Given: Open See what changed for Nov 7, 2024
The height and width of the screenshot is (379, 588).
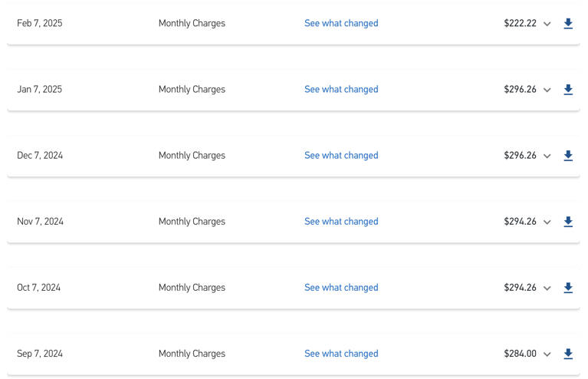Looking at the screenshot, I should pos(341,222).
